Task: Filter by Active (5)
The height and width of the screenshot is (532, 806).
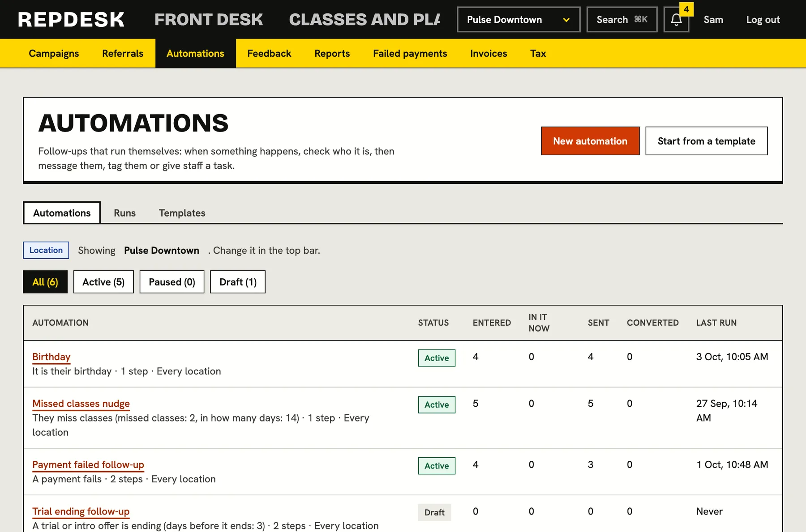Action: 103,282
